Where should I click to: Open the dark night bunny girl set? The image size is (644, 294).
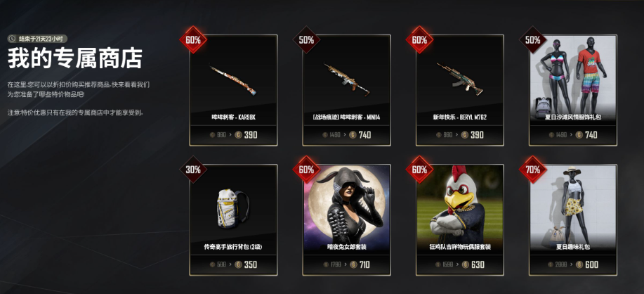(x=347, y=219)
